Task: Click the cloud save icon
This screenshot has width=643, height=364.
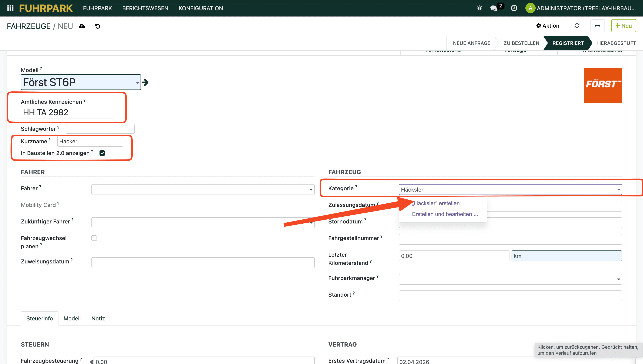Action: pos(82,26)
